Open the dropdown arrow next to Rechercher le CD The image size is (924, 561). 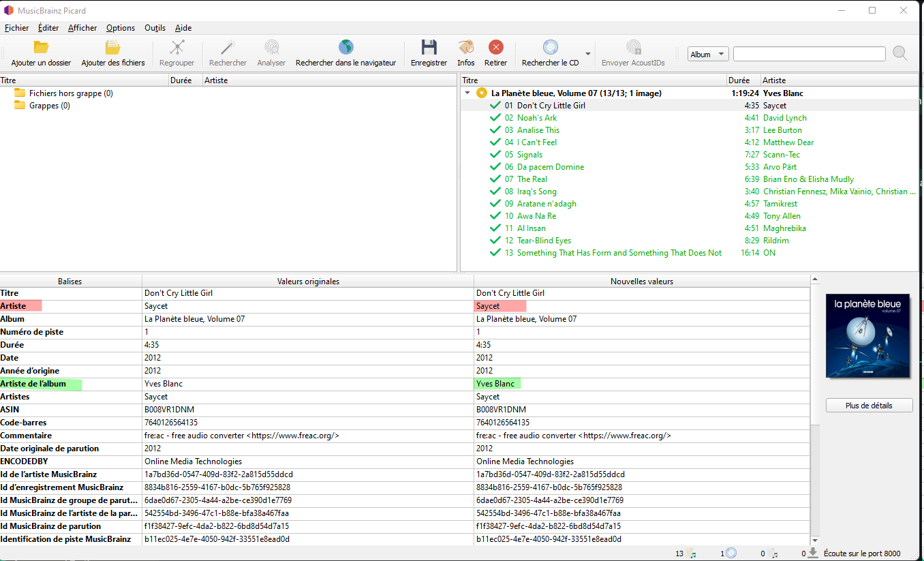(x=587, y=53)
